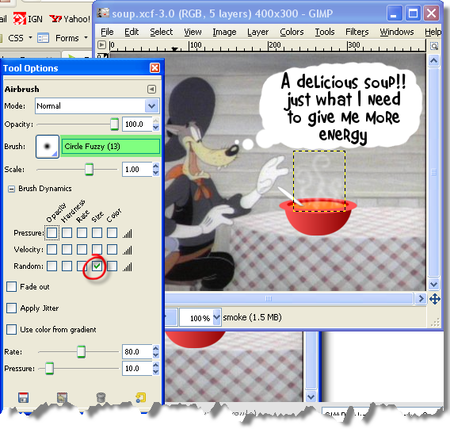Toggle Velocity Size checkbox
Viewport: 450px width, 429px height.
[97, 249]
